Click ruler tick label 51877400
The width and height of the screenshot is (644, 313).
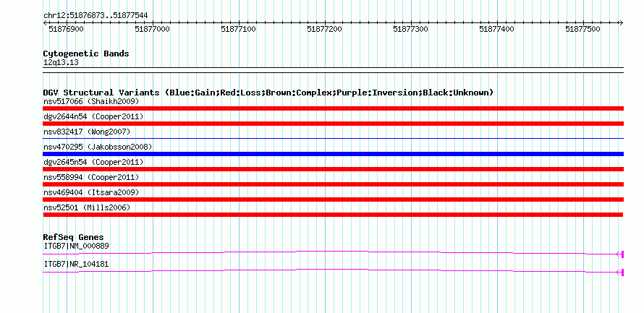pyautogui.click(x=496, y=30)
